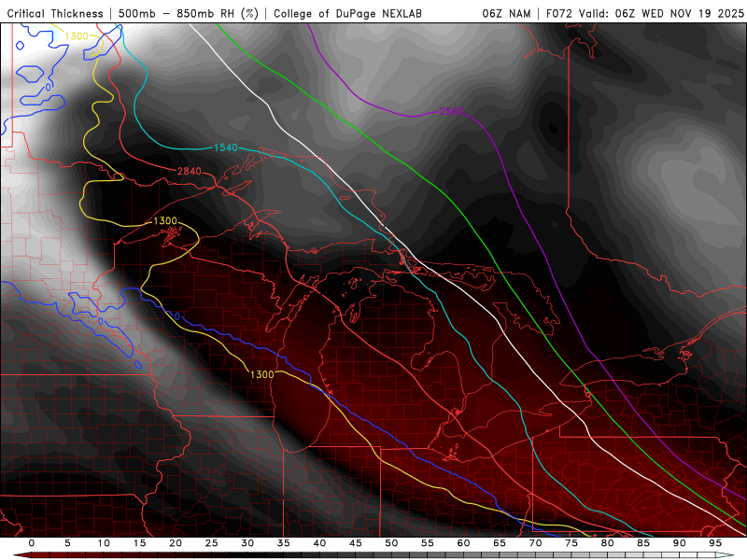This screenshot has height=560, width=747.
Task: Click the "80" tick label on the color scale
Action: tap(607, 543)
